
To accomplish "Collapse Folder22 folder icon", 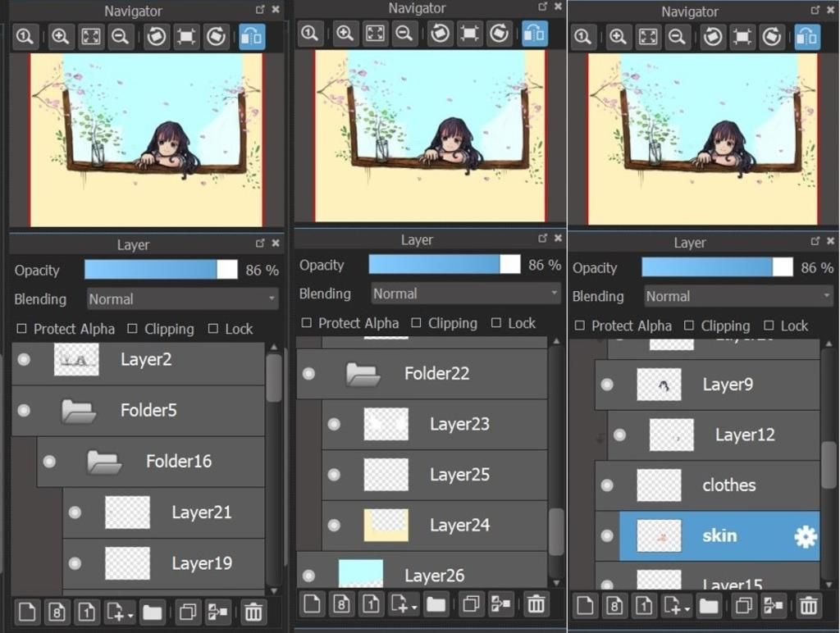I will click(x=363, y=374).
